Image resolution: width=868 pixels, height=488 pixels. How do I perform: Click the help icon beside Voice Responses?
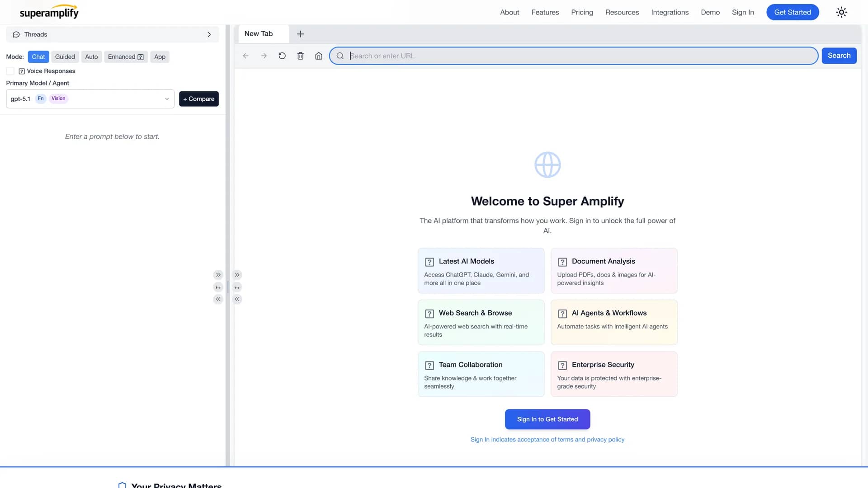[22, 71]
